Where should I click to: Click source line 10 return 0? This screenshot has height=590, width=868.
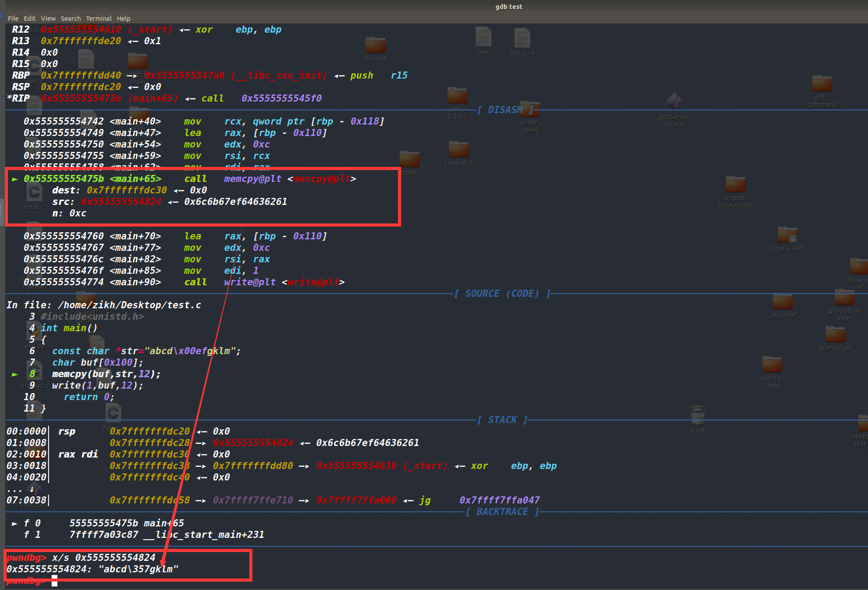pos(69,397)
